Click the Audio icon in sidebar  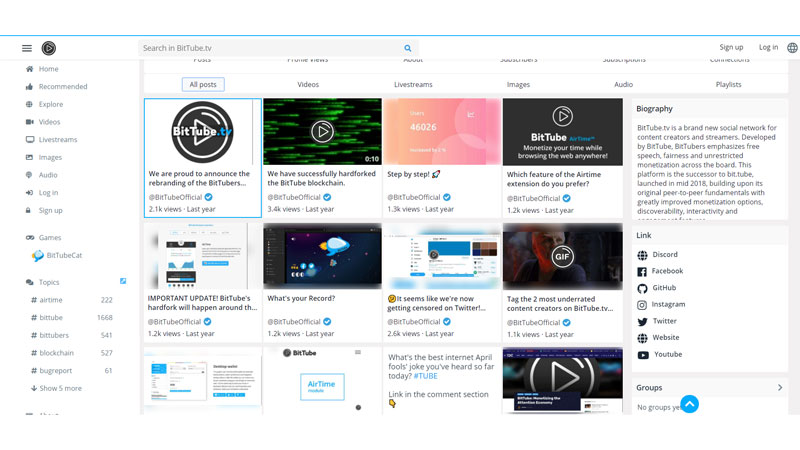tap(30, 175)
